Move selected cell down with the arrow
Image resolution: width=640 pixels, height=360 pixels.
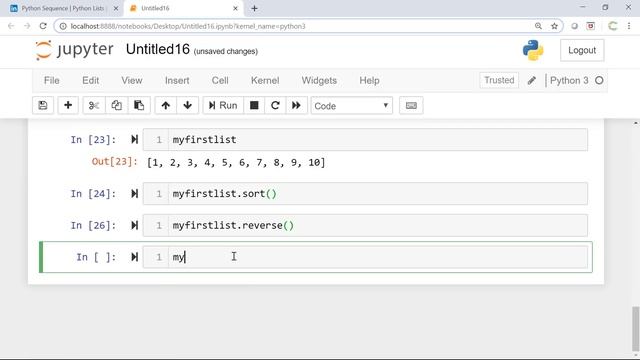tap(188, 106)
